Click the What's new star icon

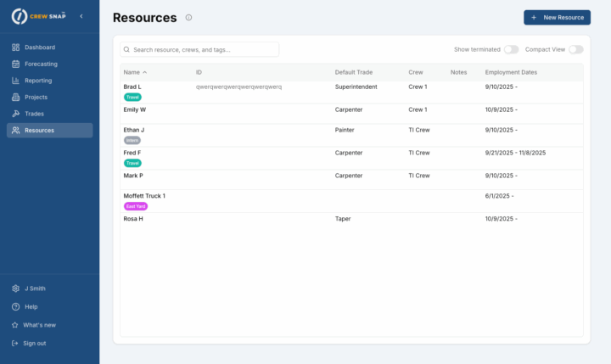pos(15,325)
